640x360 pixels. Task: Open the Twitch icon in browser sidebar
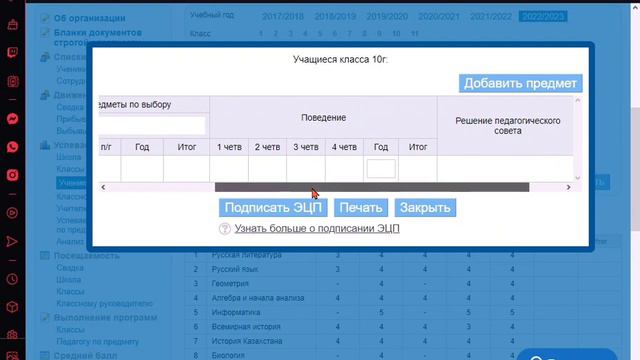(12, 53)
